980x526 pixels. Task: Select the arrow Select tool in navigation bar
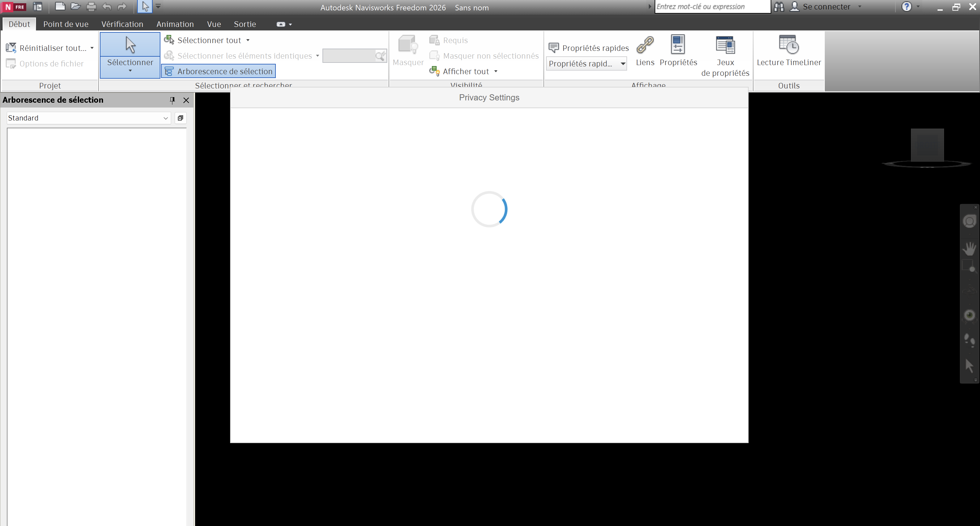pos(969,365)
